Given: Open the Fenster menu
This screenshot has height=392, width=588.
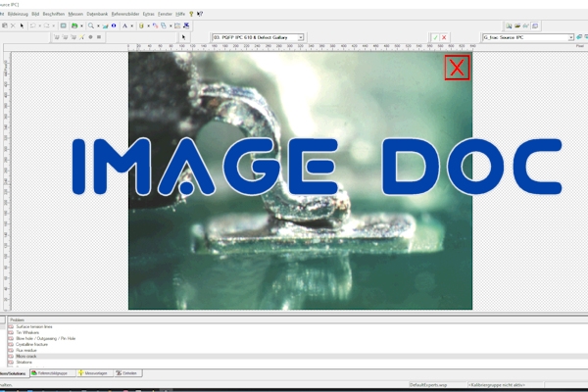Looking at the screenshot, I should [165, 14].
